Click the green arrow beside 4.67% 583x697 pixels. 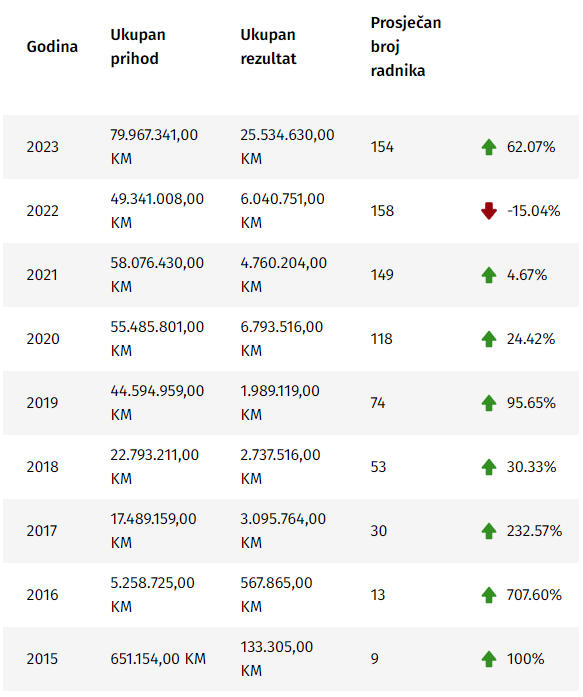click(x=488, y=275)
